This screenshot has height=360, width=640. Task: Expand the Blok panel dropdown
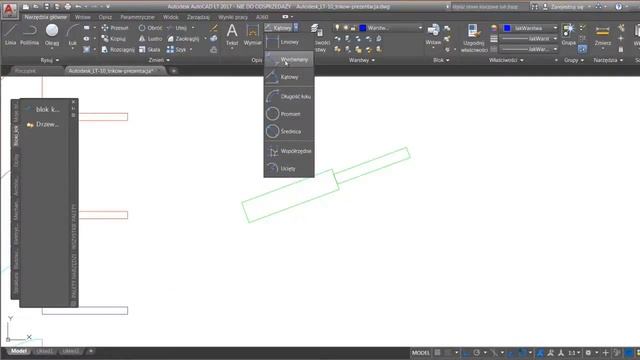(441, 60)
